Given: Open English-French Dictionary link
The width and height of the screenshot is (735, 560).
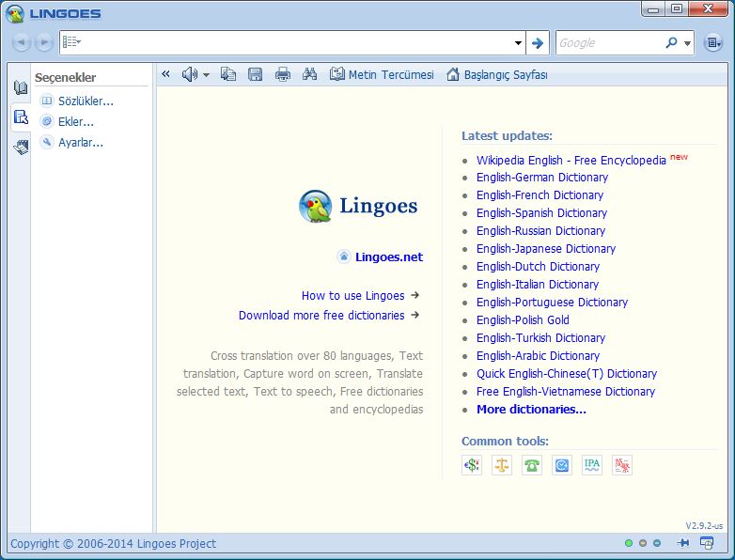Looking at the screenshot, I should [x=540, y=194].
